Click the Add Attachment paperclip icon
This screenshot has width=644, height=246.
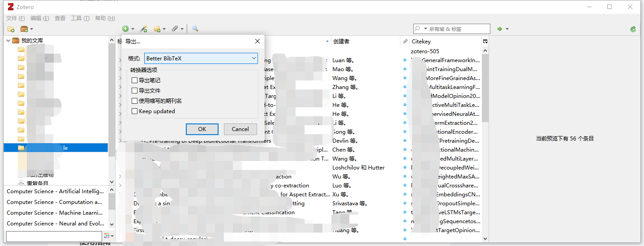[175, 29]
